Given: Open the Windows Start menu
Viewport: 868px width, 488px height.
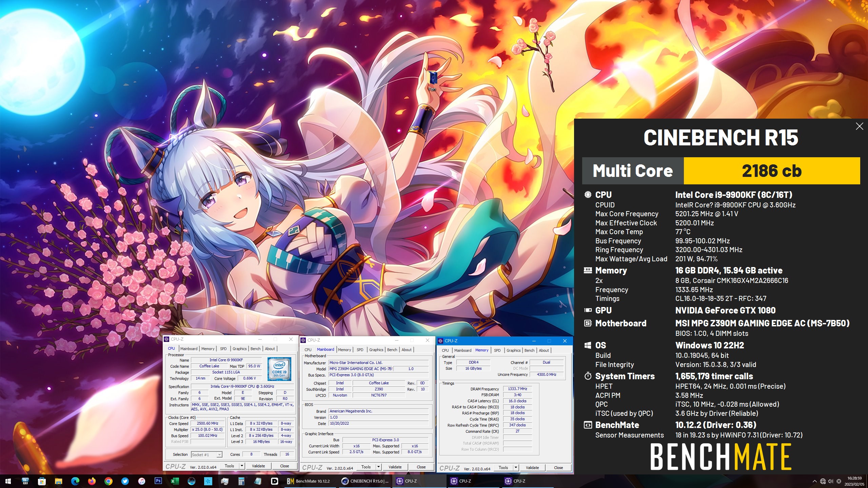Looking at the screenshot, I should coord(8,481).
